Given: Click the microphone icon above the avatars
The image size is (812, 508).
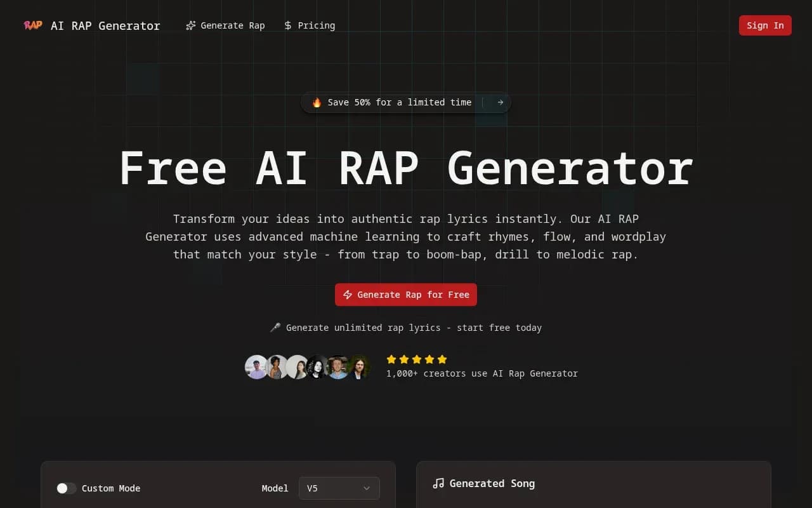Looking at the screenshot, I should (275, 327).
